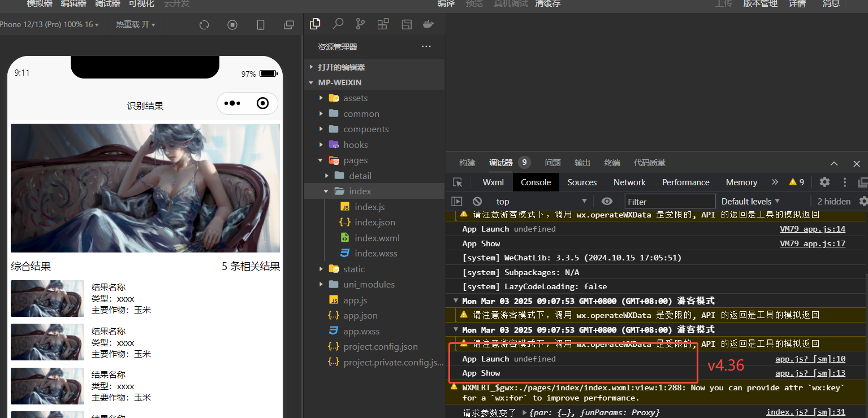Switch to the Network tab

[629, 182]
